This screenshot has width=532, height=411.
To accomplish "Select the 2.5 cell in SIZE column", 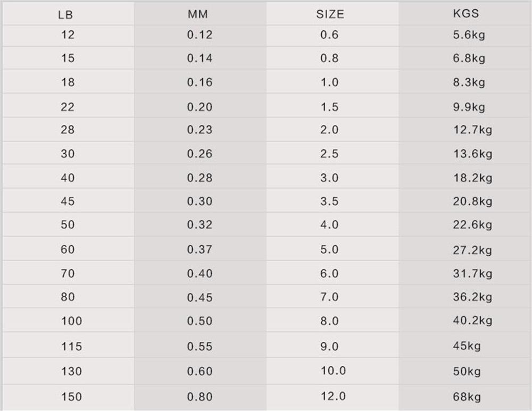I will (329, 154).
